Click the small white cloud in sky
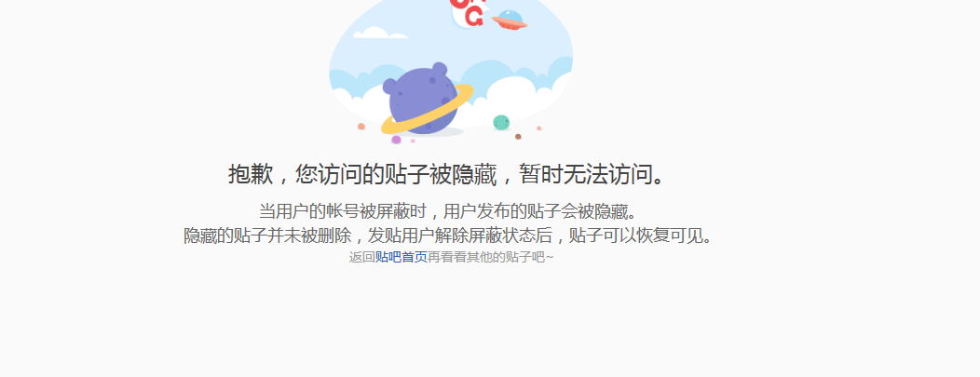This screenshot has width=980, height=377. 379,34
